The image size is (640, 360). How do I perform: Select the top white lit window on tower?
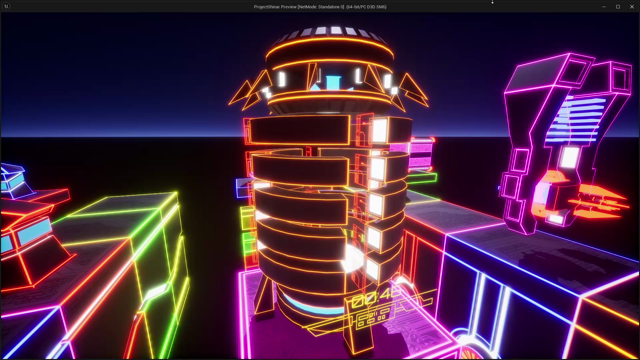[379, 131]
